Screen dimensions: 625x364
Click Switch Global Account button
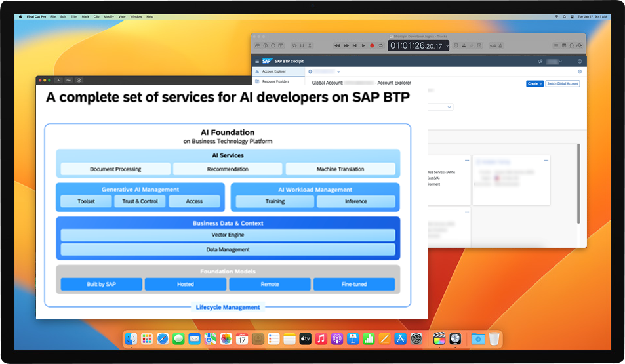pyautogui.click(x=563, y=83)
